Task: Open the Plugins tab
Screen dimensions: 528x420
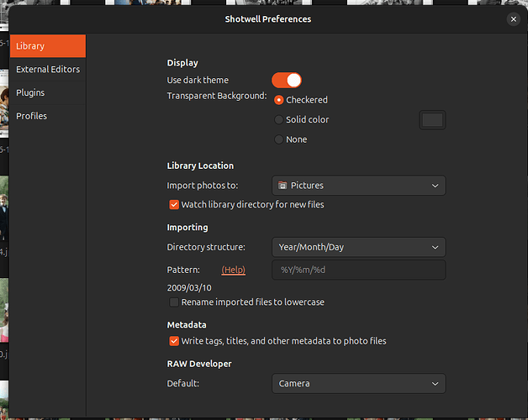Action: point(48,92)
